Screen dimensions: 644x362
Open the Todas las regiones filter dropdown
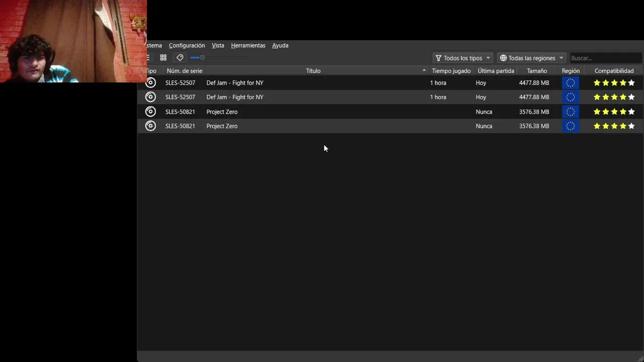coord(531,58)
